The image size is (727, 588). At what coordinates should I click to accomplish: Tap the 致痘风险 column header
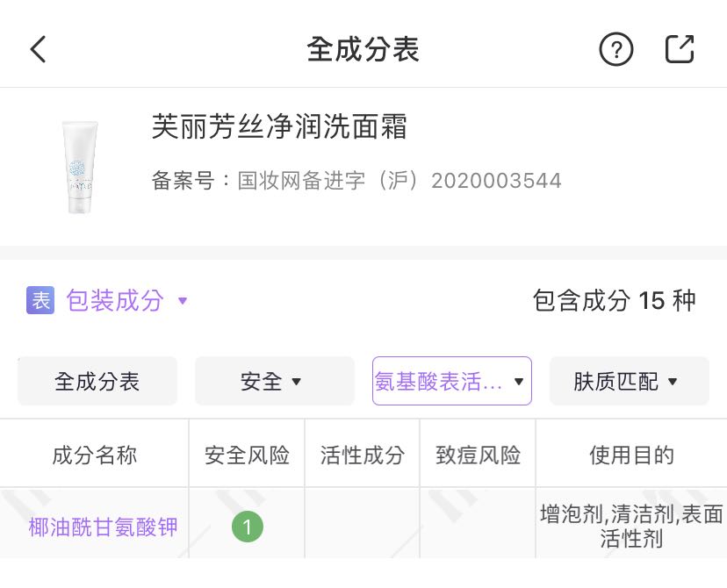tap(478, 455)
